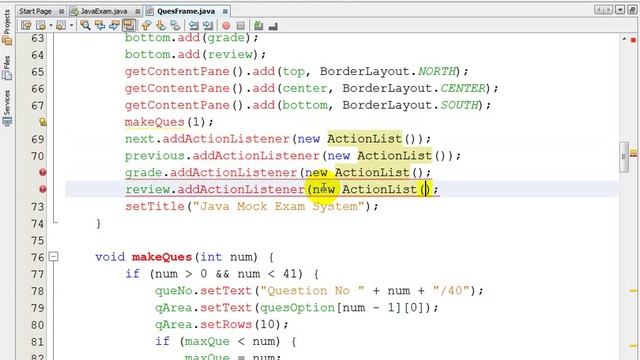Start macro recording with red circle
The height and width of the screenshot is (360, 640).
(x=226, y=26)
